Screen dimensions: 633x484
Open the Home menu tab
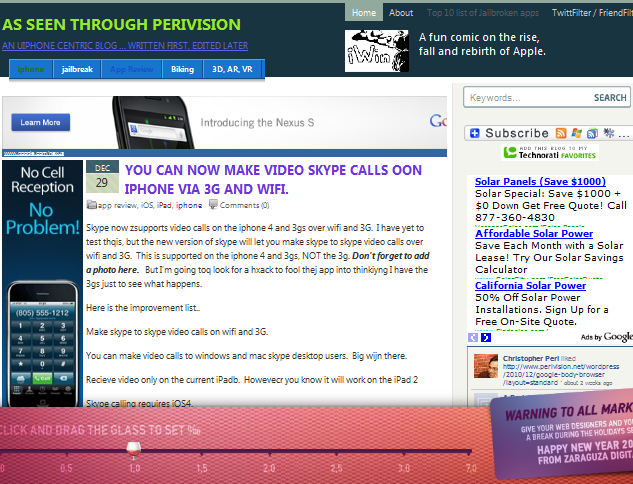coord(364,13)
